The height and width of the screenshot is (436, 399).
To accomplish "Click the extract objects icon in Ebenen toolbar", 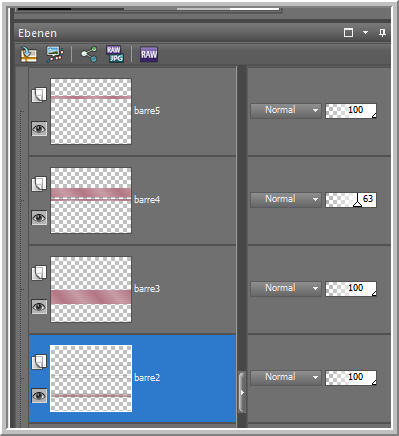I will 29,54.
